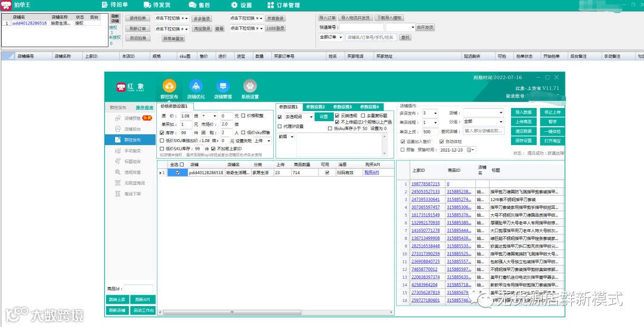Select the 价格参数设置1 tab
This screenshot has height=327, width=644.
[174, 106]
